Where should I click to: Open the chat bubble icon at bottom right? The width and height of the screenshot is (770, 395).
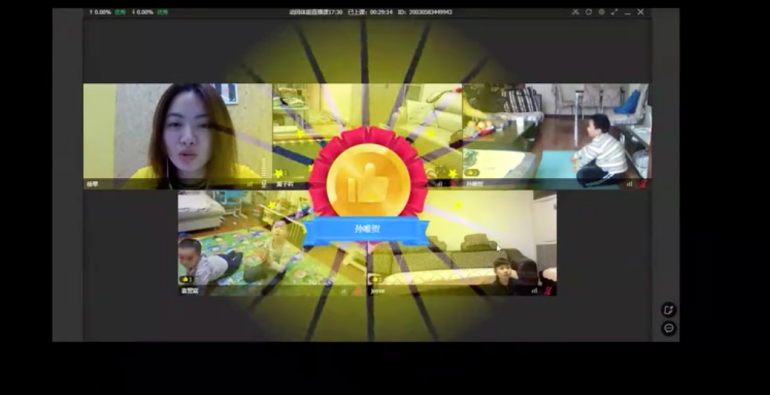[x=668, y=328]
